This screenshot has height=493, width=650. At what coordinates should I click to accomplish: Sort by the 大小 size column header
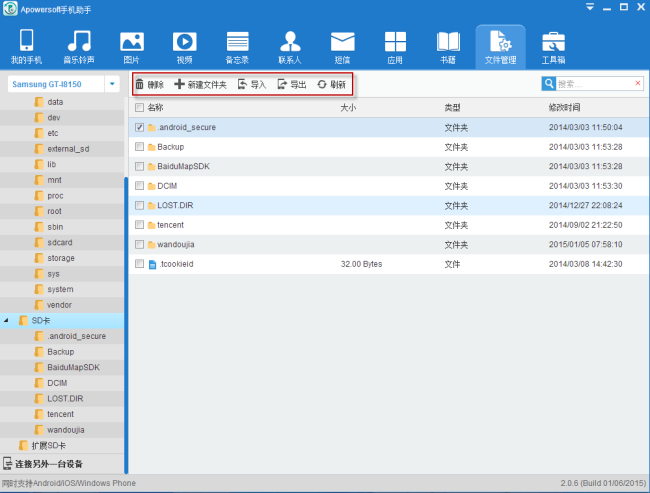coord(348,108)
